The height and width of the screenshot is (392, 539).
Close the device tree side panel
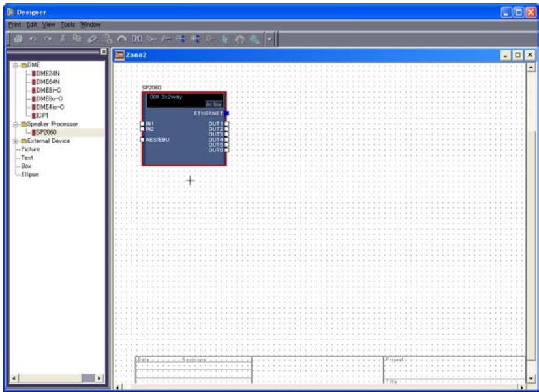104,52
